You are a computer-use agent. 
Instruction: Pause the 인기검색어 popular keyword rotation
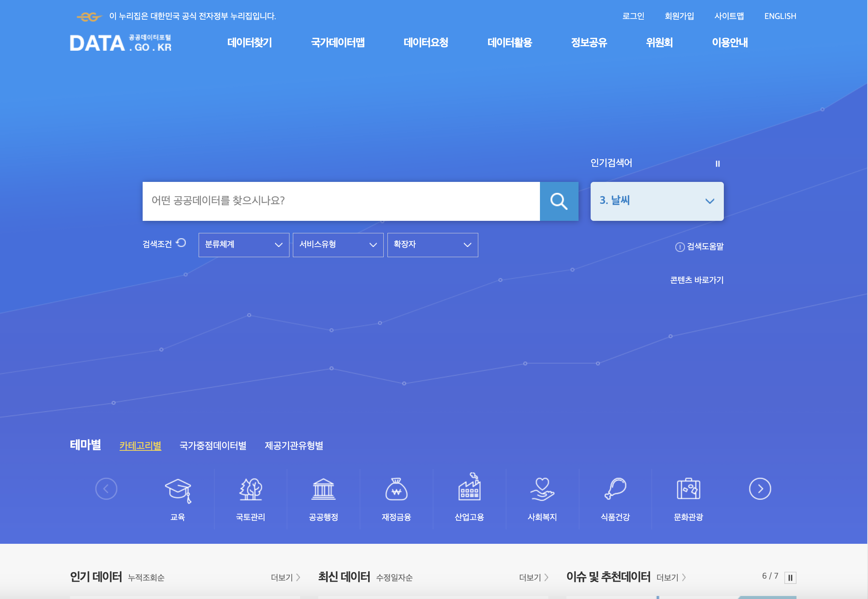[717, 164]
